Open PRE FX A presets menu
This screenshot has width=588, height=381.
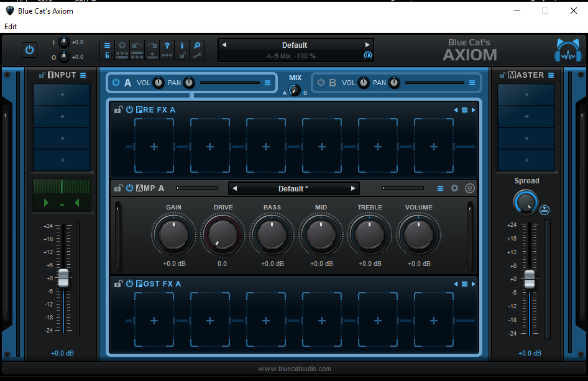click(465, 110)
